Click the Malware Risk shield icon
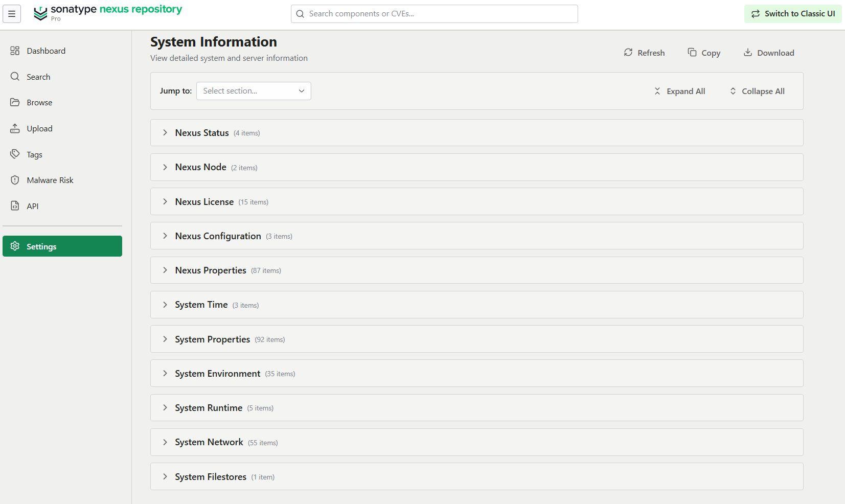845x504 pixels. click(x=15, y=180)
